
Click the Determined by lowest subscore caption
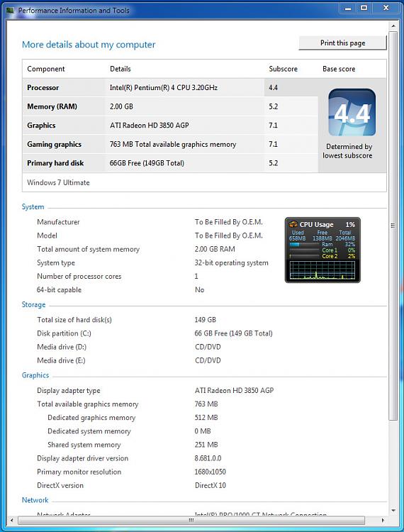[x=347, y=151]
